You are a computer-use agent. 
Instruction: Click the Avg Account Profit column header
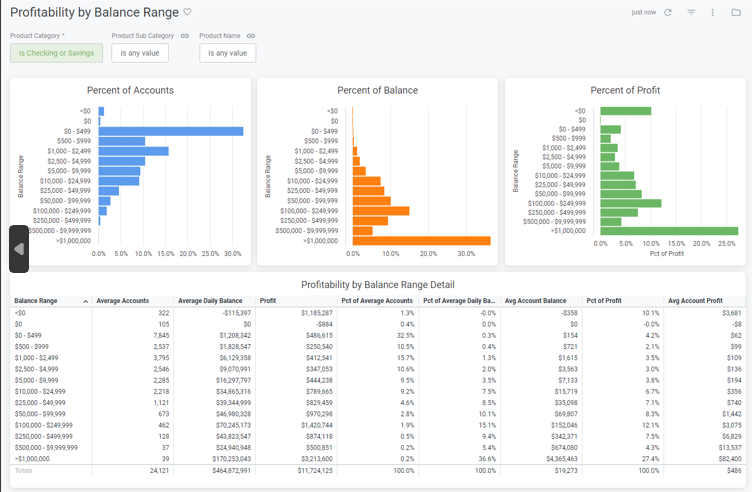(x=710, y=300)
